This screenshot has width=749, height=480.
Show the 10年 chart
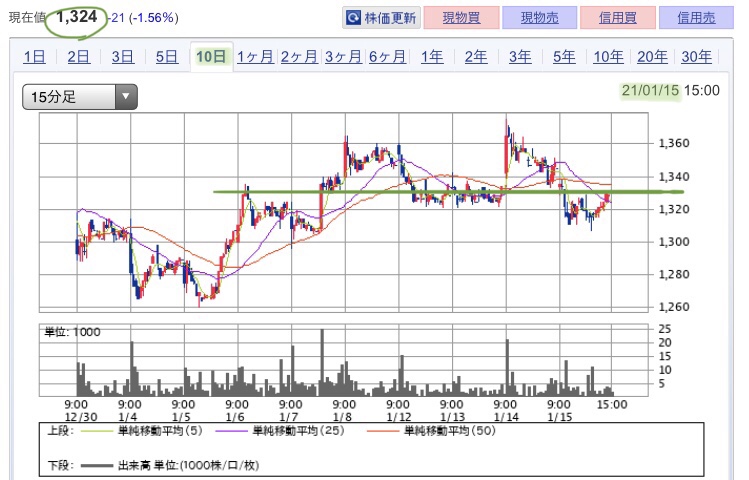608,57
